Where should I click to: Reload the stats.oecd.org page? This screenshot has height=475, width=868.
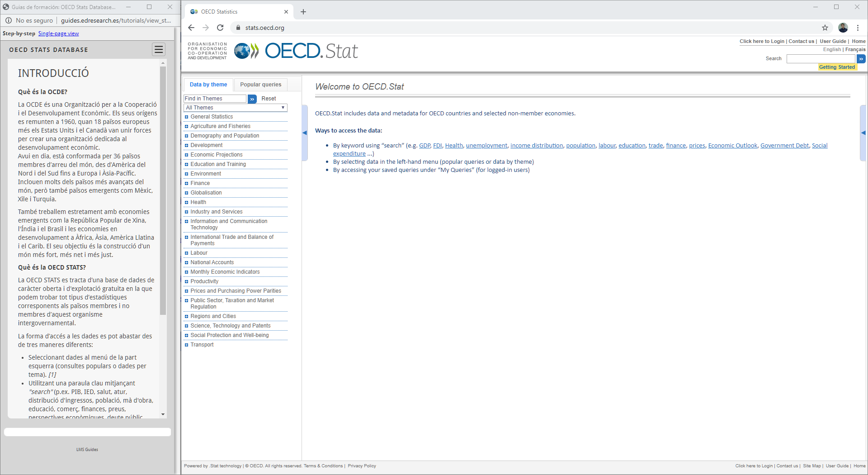pyautogui.click(x=220, y=28)
